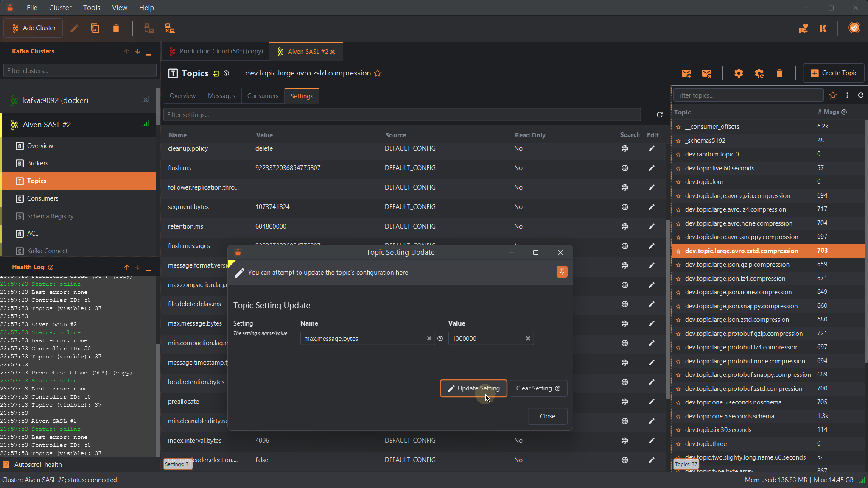
Task: Click the topic settings gear icon
Action: [x=738, y=73]
